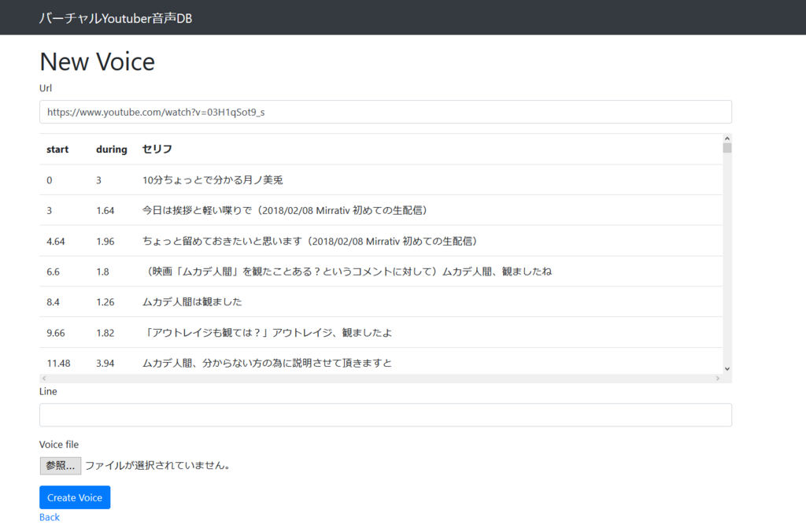The width and height of the screenshot is (806, 532).
Task: Click the ファイルが選択されていません text
Action: (158, 466)
